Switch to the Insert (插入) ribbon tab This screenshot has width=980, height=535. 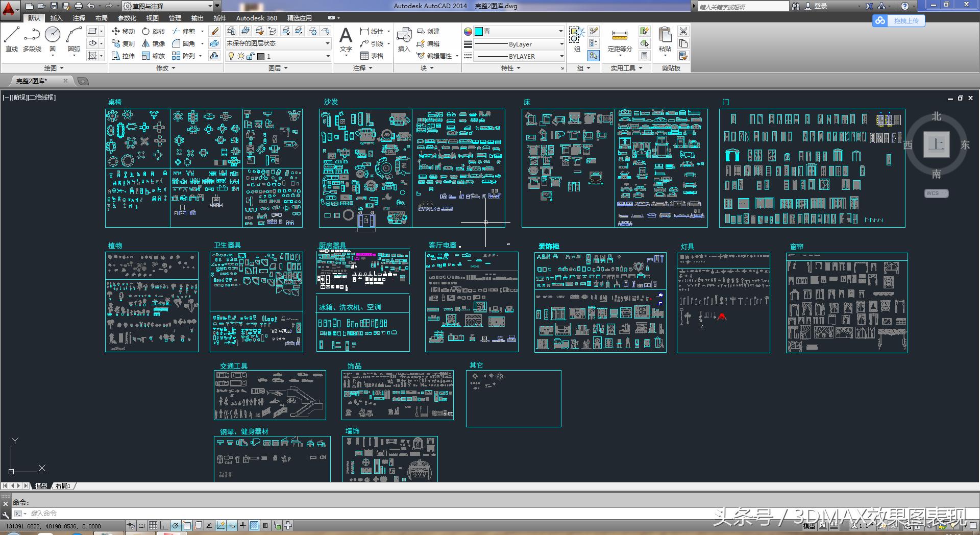click(56, 18)
